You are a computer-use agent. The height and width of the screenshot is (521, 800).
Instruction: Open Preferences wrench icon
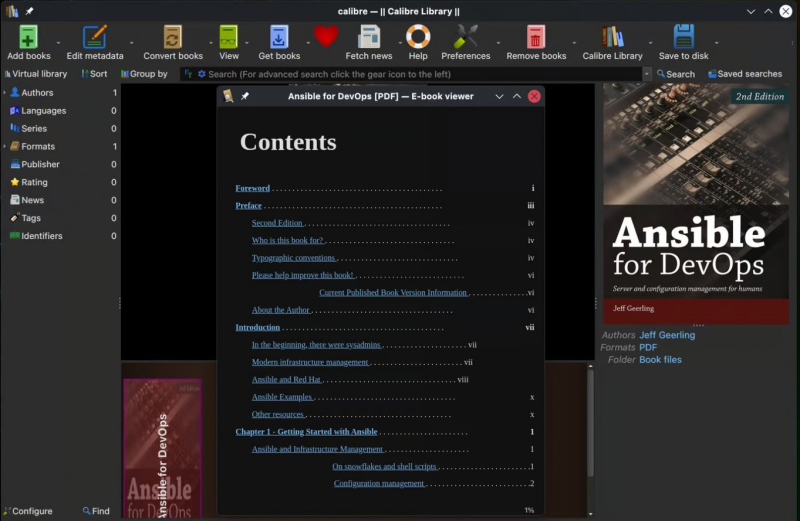(x=465, y=37)
